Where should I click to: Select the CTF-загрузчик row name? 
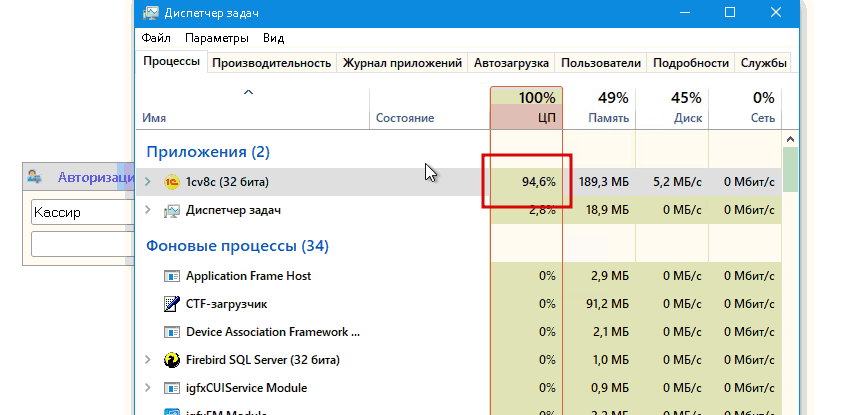227,304
